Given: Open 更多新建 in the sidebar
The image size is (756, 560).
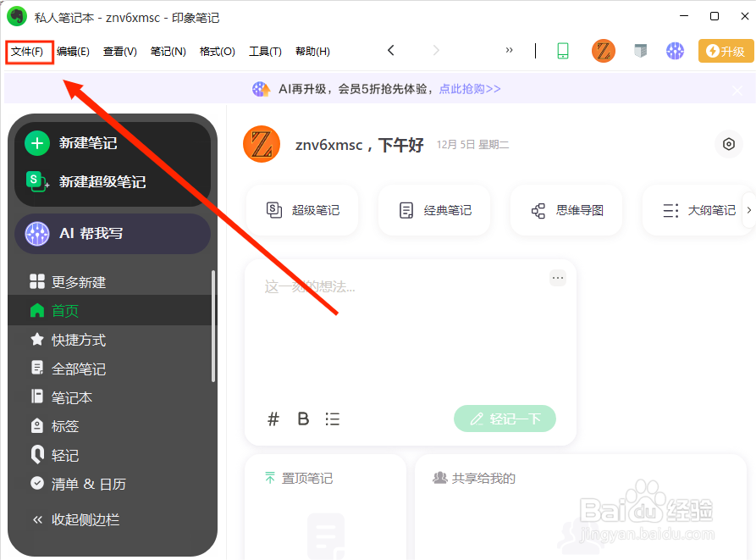Looking at the screenshot, I should point(79,282).
